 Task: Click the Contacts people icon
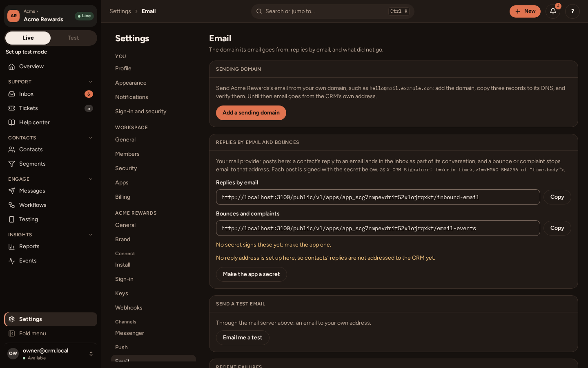point(12,150)
